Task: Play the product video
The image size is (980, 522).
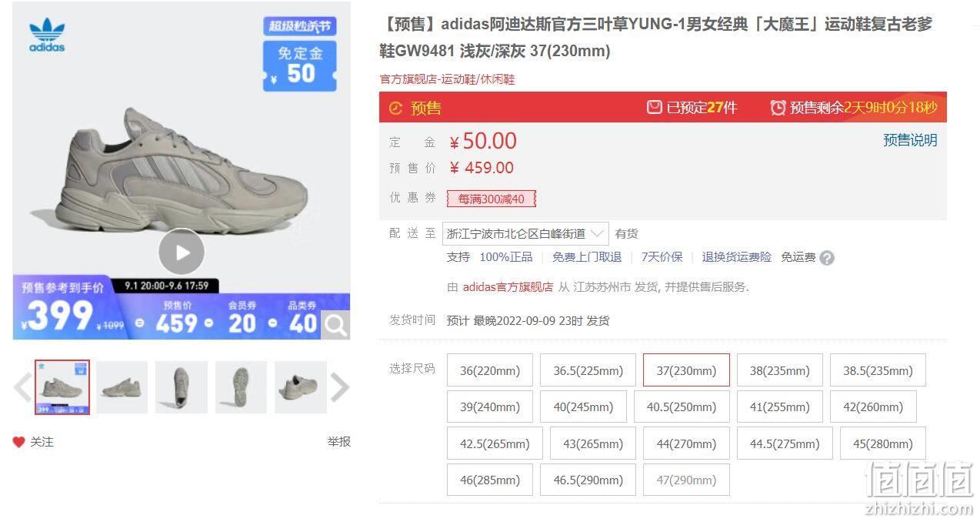Action: click(182, 252)
